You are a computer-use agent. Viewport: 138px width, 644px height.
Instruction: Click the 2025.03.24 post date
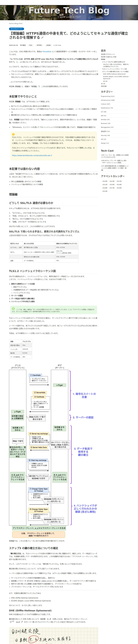[14, 45]
